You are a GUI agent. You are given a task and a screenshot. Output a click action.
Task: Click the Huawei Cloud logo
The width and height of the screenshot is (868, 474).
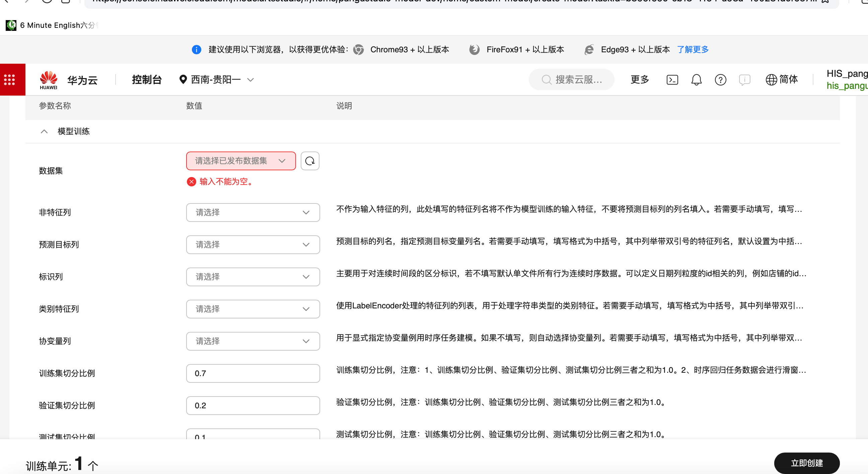49,80
